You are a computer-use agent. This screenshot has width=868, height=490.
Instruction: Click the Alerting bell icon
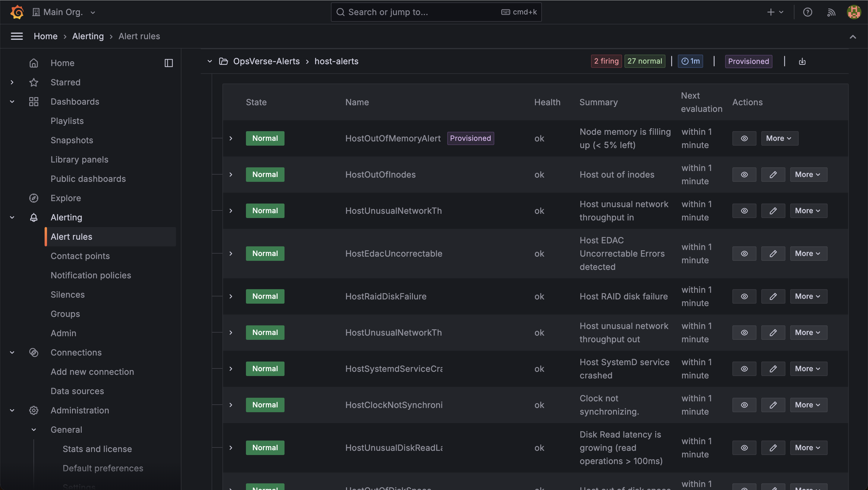[34, 217]
